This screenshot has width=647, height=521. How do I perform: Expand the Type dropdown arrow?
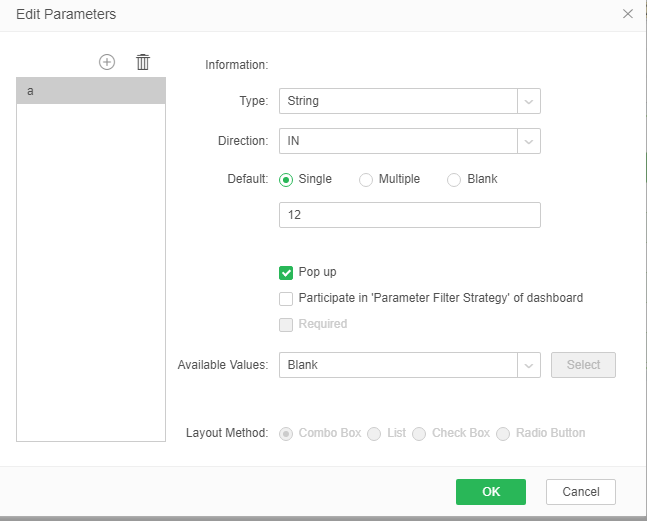tap(529, 101)
